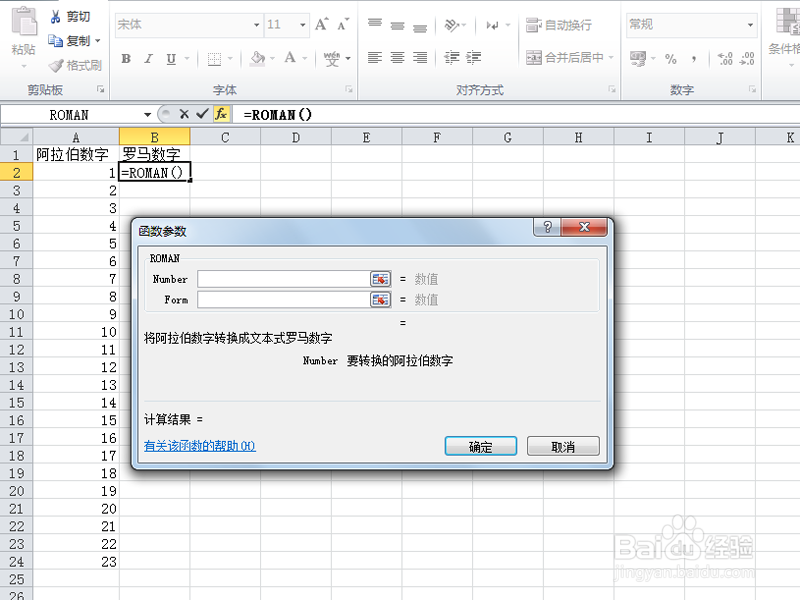Apply percent style to the cell
Image resolution: width=800 pixels, height=600 pixels.
671,56
